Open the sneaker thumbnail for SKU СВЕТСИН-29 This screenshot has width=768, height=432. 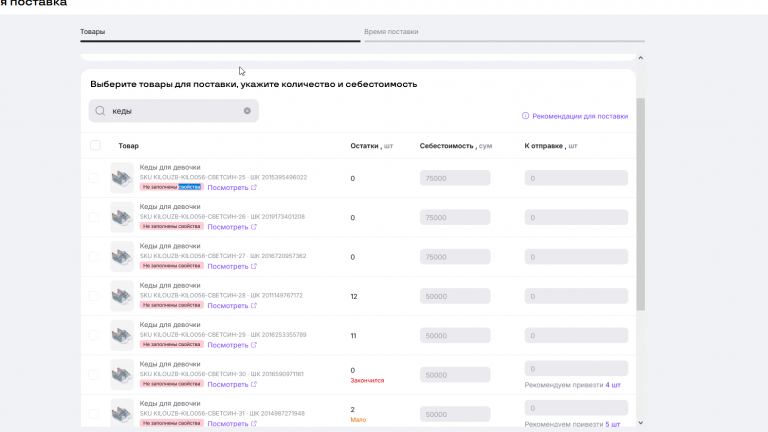pyautogui.click(x=122, y=335)
